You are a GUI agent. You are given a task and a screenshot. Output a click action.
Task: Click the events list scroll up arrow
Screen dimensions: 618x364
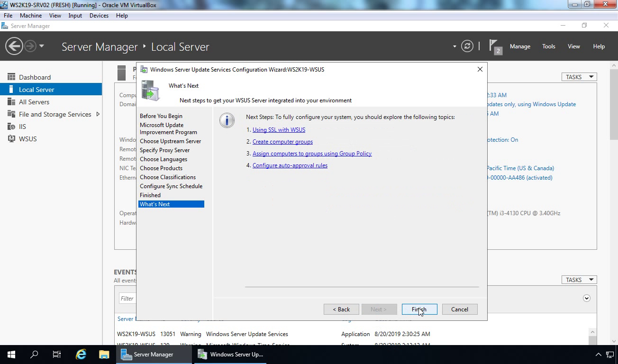point(592,332)
